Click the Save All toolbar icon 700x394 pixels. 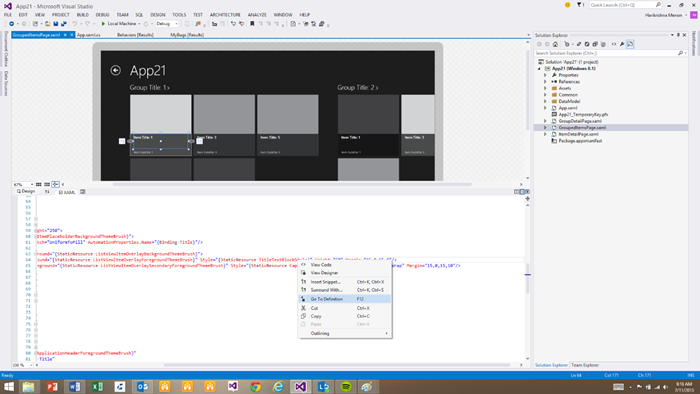(64, 24)
